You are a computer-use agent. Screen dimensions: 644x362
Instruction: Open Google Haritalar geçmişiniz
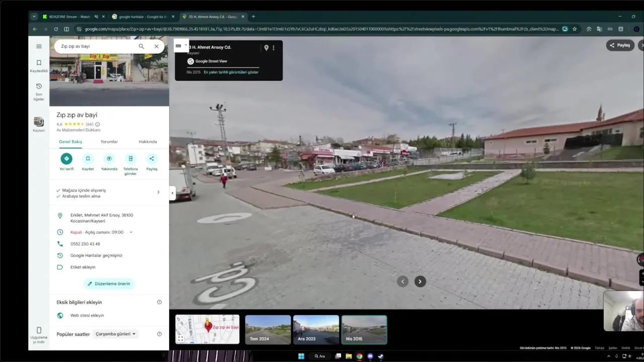coord(96,255)
